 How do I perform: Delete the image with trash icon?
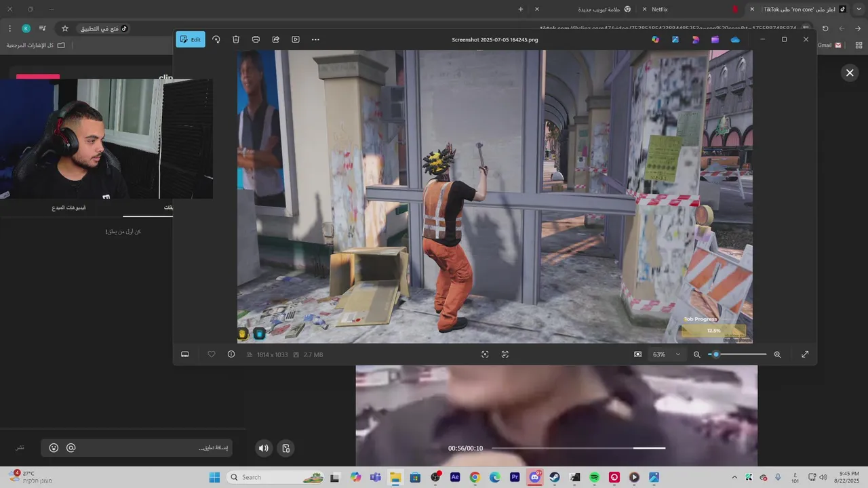click(236, 39)
